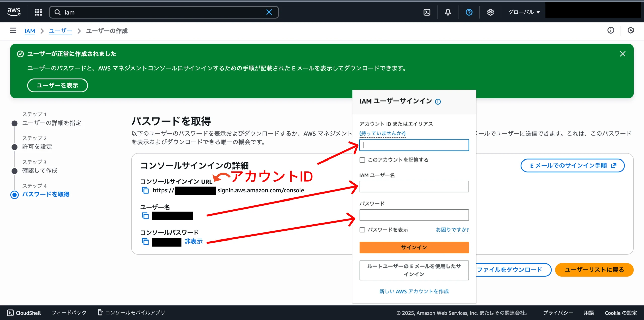Open the help question mark menu

click(469, 12)
